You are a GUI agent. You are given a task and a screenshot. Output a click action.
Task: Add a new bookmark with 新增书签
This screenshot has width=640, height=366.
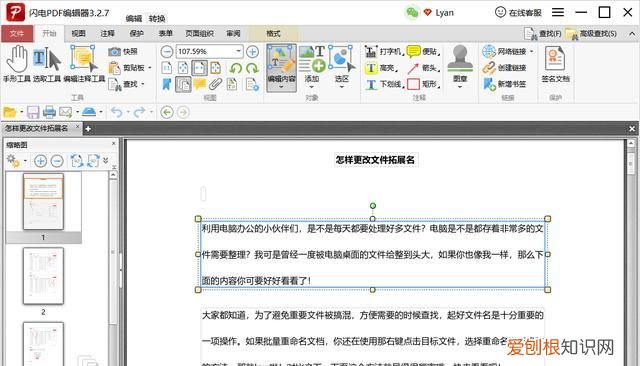[504, 84]
